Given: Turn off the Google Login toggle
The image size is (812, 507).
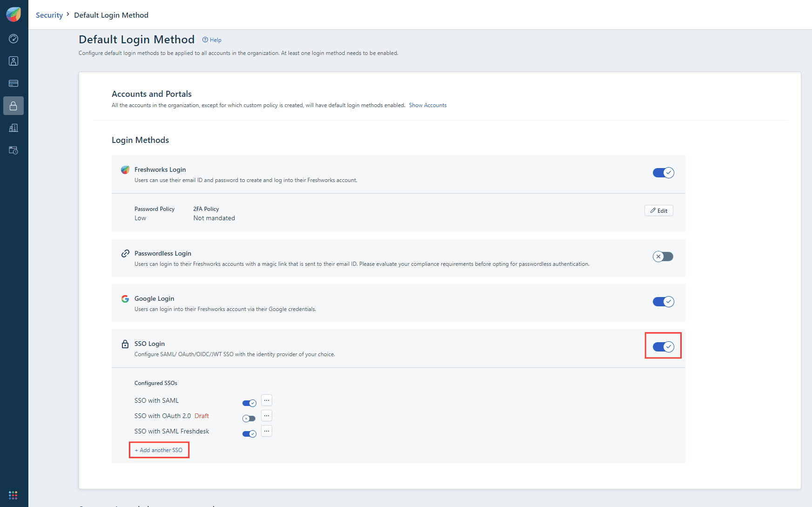Looking at the screenshot, I should tap(663, 302).
